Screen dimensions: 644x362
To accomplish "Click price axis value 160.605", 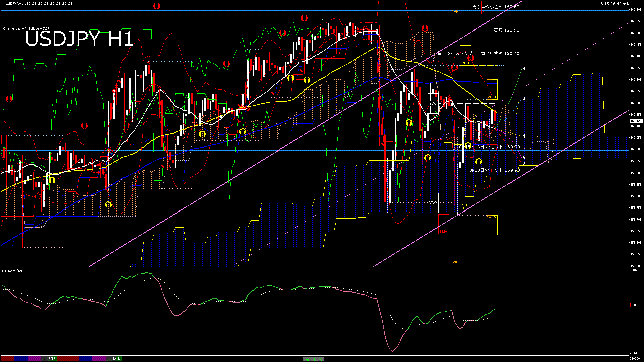I will coord(636,10).
